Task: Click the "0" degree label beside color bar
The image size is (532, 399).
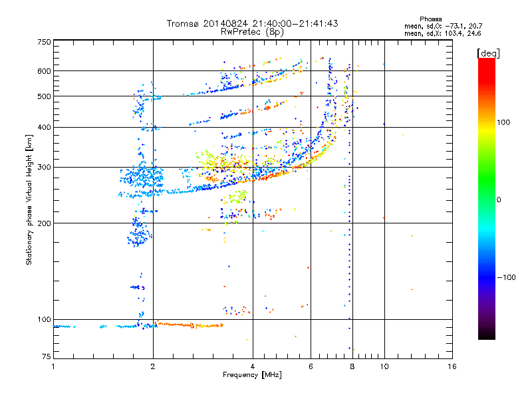Action: (499, 200)
